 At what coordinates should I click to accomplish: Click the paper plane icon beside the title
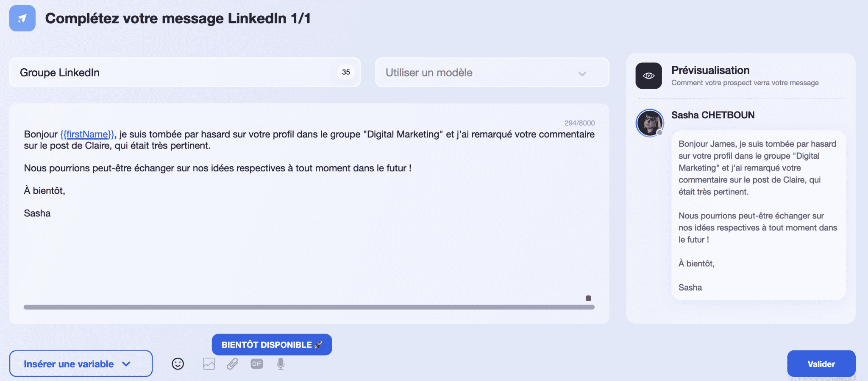click(x=22, y=18)
